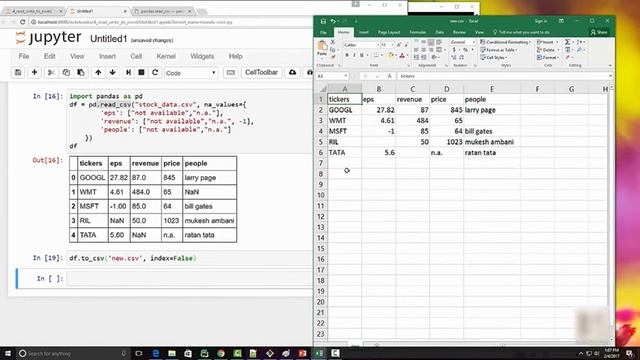This screenshot has height=360, width=640.
Task: Open the Jupyter Widgets menu
Action: [202, 56]
